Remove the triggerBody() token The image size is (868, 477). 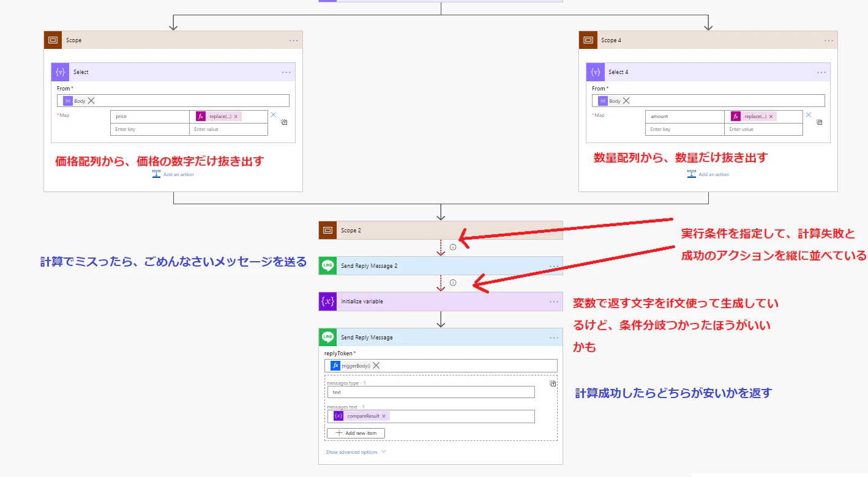[376, 366]
